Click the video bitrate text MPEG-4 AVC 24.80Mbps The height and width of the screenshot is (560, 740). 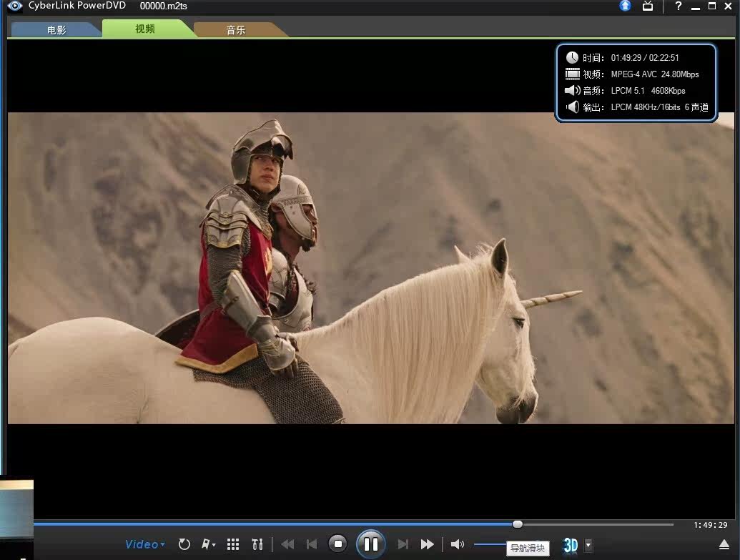pyautogui.click(x=655, y=74)
